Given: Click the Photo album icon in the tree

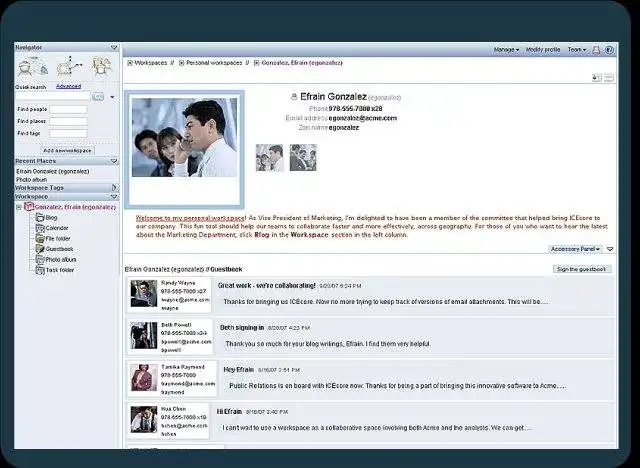Looking at the screenshot, I should point(40,260).
